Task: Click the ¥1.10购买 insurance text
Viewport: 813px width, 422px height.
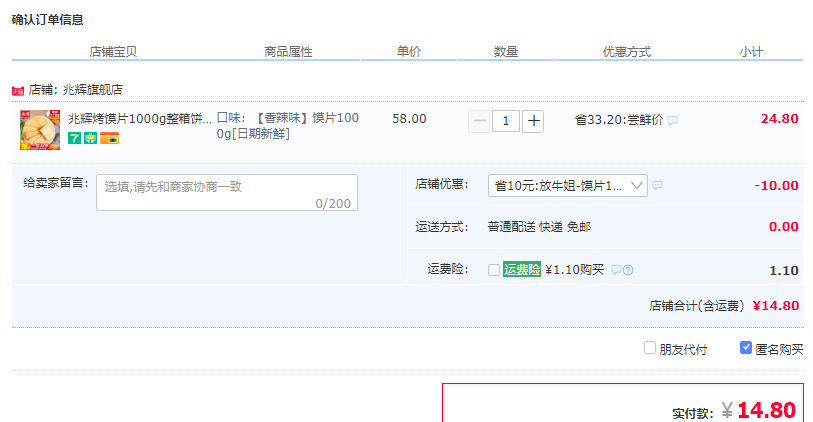Action: coord(574,270)
